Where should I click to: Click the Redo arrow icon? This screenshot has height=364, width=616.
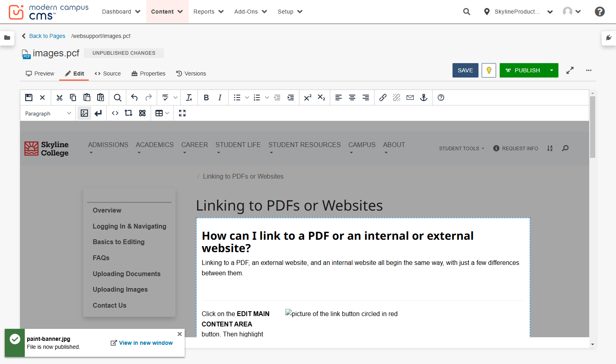point(148,97)
